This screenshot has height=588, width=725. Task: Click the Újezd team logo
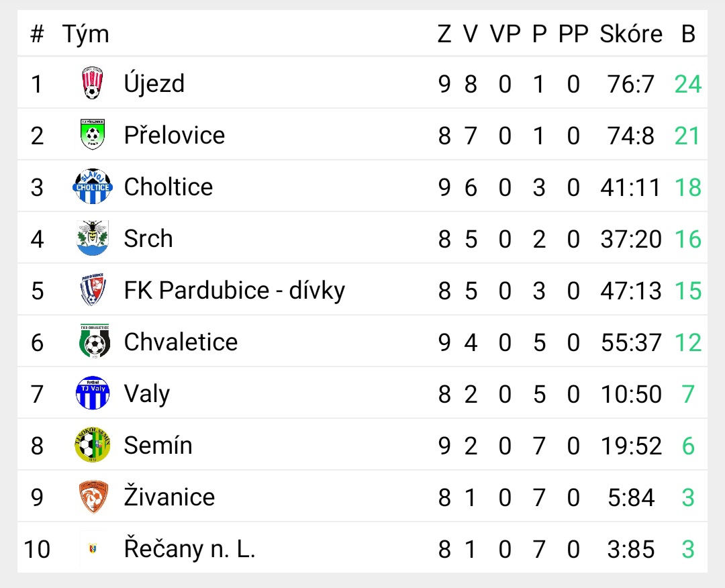tap(93, 83)
